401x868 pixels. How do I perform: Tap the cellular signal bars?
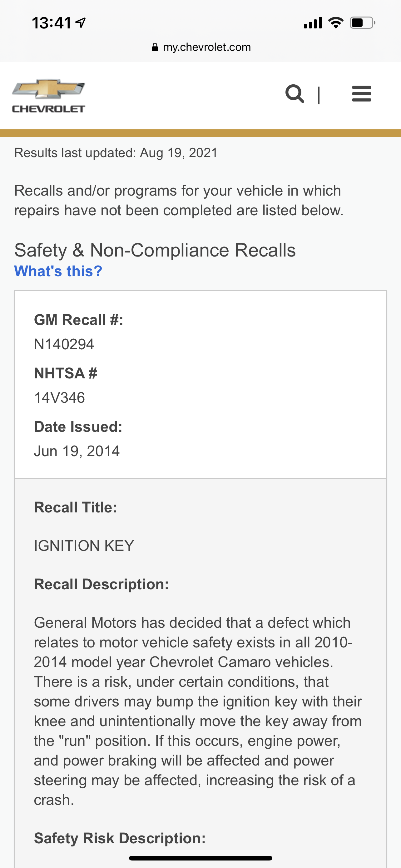coord(313,23)
